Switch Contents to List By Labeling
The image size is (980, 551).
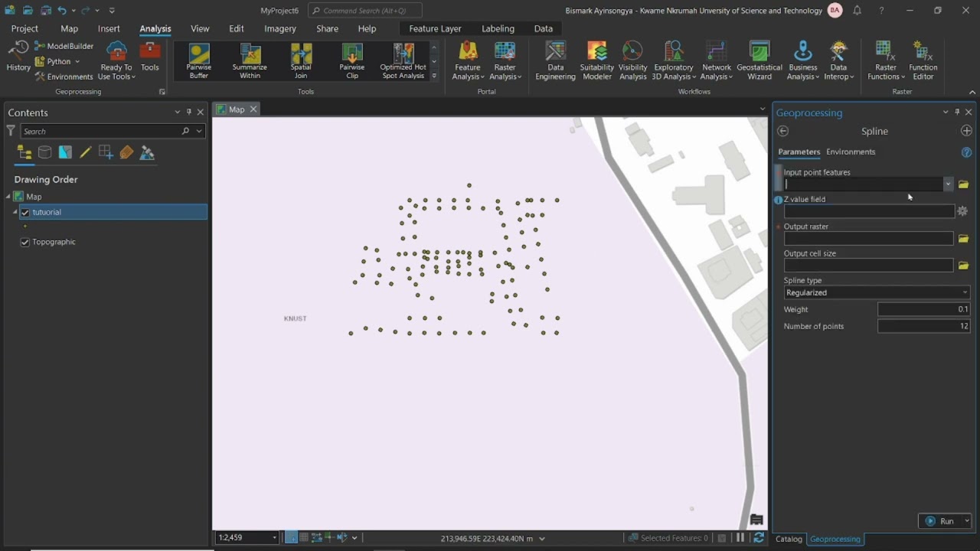pos(126,153)
